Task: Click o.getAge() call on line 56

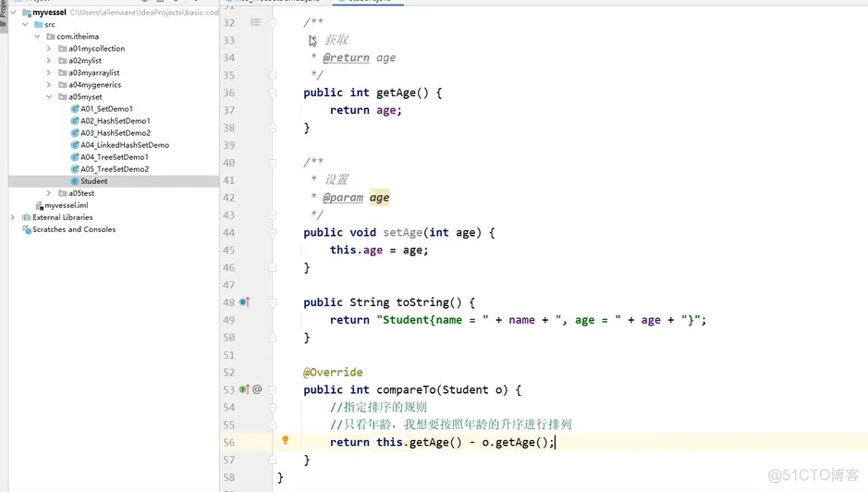Action: pos(516,442)
